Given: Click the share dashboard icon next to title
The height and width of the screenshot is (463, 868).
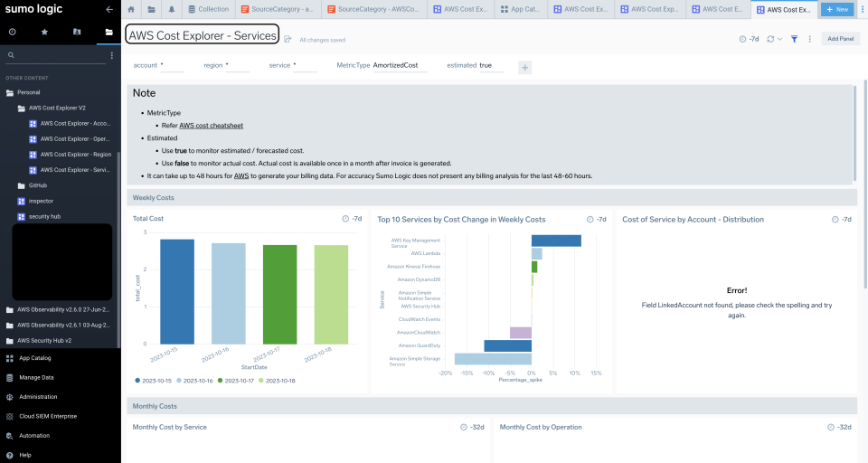Looking at the screenshot, I should coord(288,39).
